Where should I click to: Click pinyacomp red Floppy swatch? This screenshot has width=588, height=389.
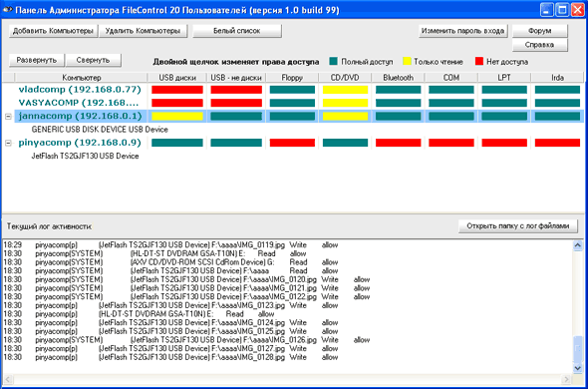[x=292, y=143]
